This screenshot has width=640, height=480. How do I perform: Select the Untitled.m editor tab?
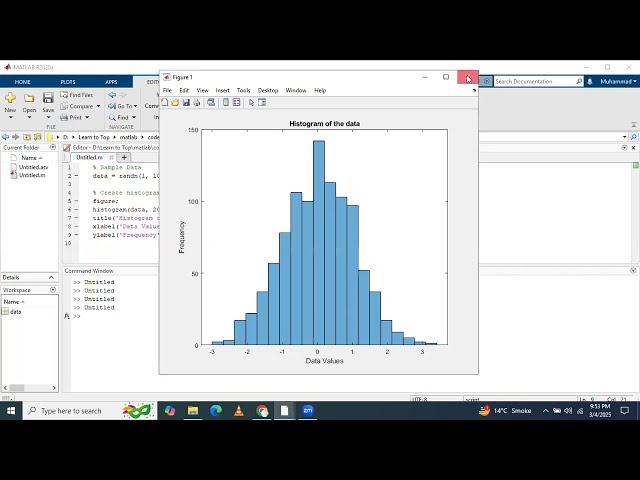89,157
